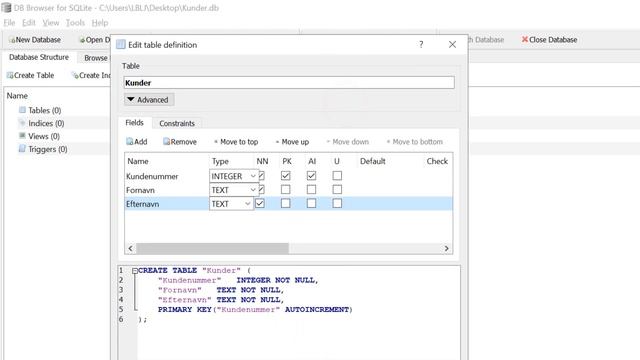640x360 pixels.
Task: Toggle U checkbox for Efternavn
Action: click(x=337, y=203)
